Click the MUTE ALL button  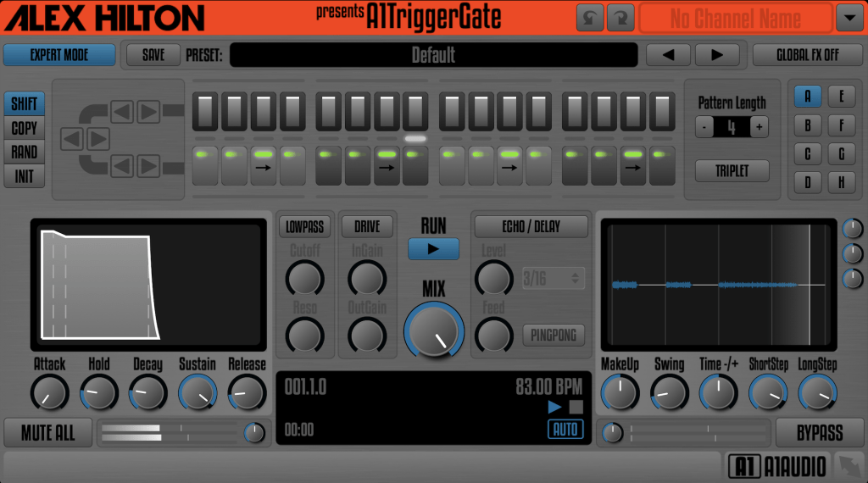48,433
